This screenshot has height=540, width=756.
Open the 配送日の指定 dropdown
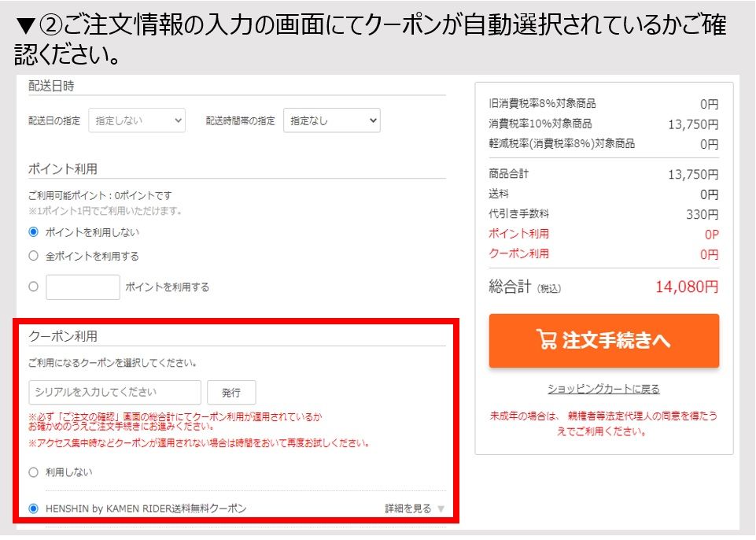137,120
